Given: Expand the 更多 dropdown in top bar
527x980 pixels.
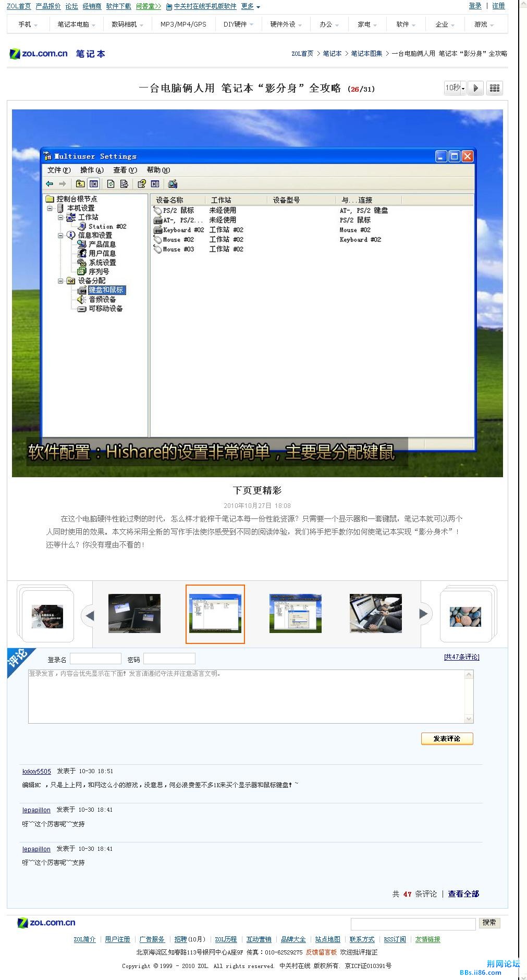Looking at the screenshot, I should (x=250, y=6).
